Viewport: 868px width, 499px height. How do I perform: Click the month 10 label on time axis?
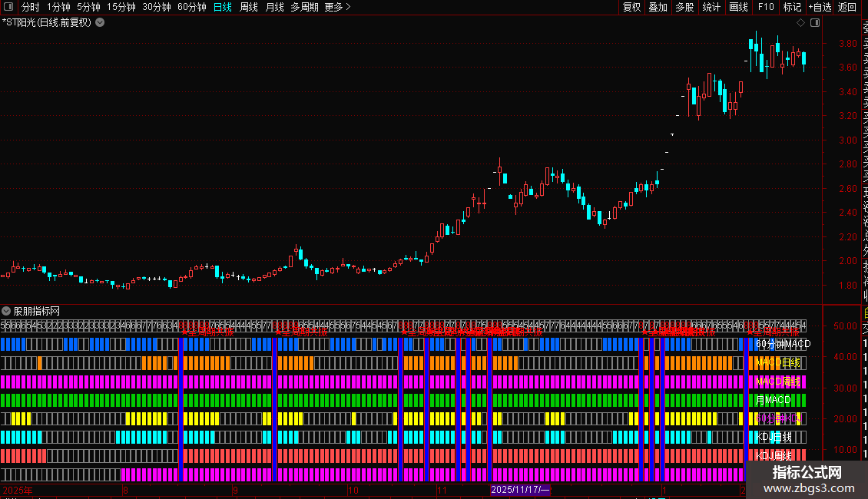(353, 490)
